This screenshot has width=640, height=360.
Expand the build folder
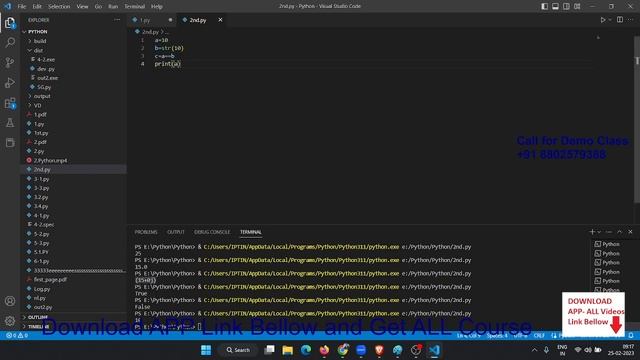pyautogui.click(x=73, y=41)
